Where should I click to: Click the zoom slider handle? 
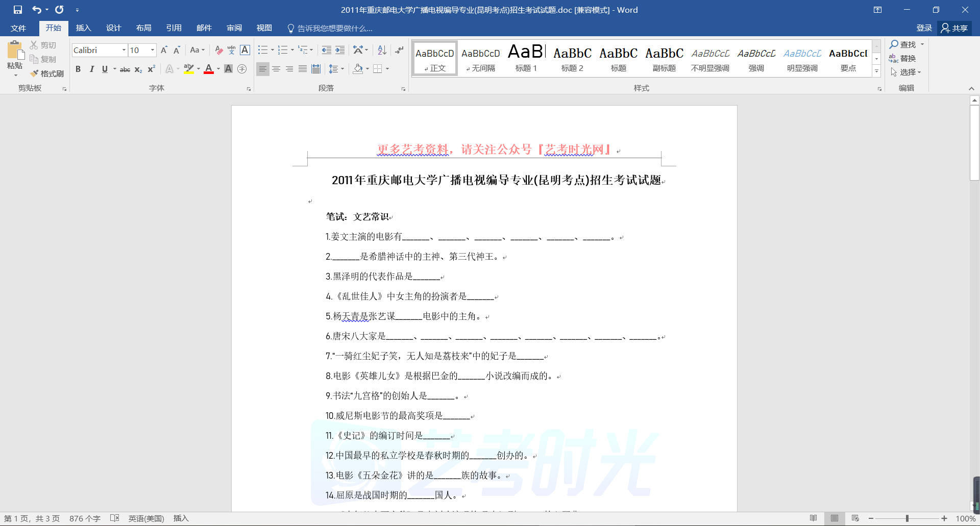907,518
